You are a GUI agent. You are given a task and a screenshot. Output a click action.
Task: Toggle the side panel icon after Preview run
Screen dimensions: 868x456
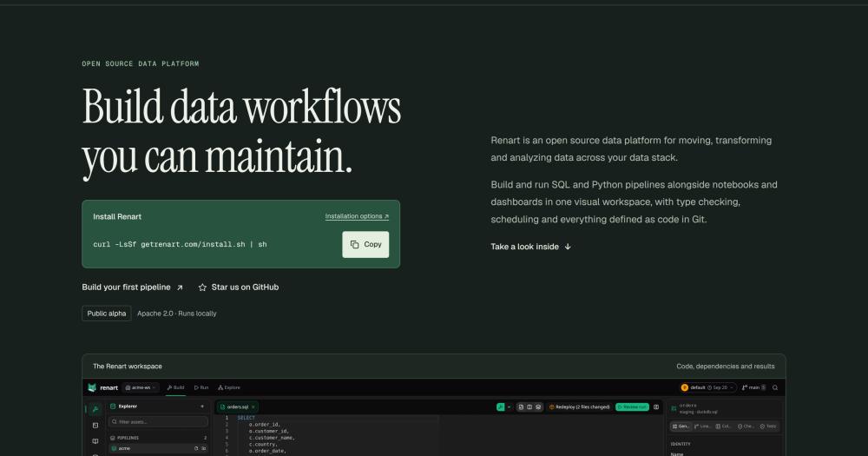[x=656, y=407]
